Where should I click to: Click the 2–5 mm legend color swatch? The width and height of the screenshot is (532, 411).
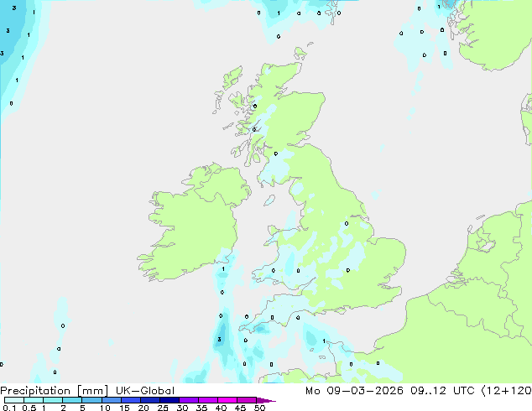[x=72, y=400]
